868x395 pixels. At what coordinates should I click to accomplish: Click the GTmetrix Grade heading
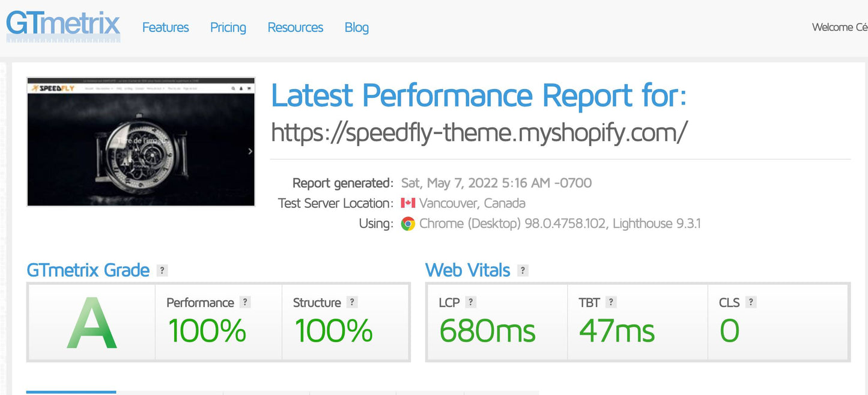tap(88, 271)
